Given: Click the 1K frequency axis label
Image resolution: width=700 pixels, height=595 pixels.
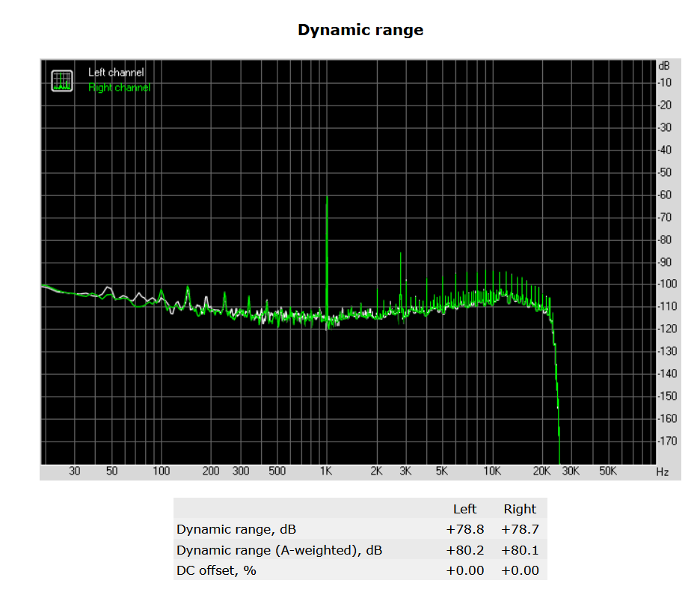Looking at the screenshot, I should pos(326,472).
